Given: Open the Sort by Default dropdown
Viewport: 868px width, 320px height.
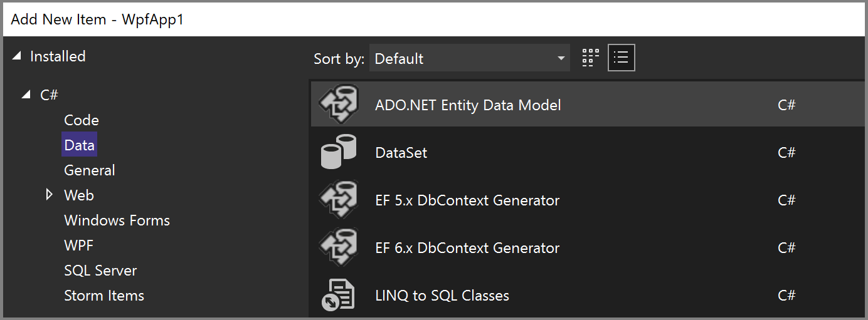Looking at the screenshot, I should click(469, 59).
